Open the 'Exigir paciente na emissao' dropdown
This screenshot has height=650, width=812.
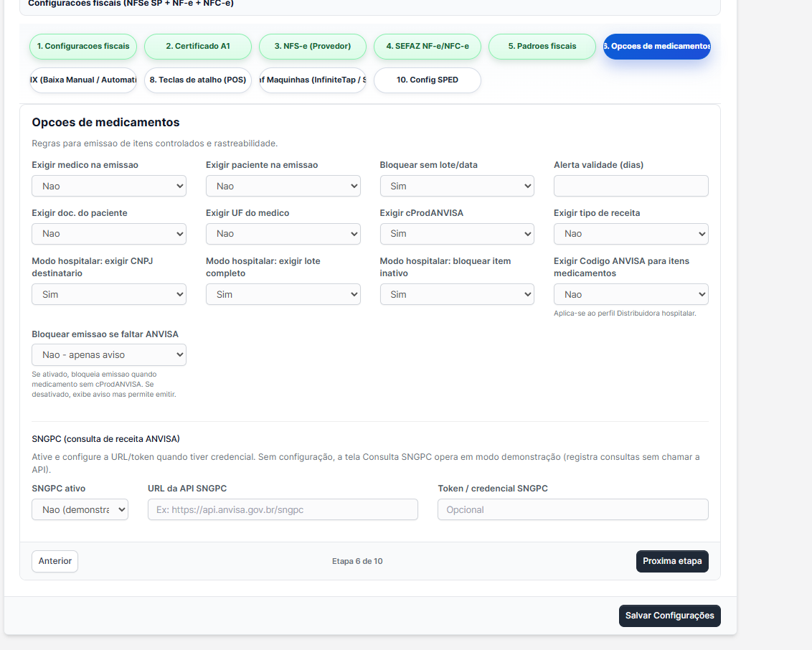(x=283, y=186)
